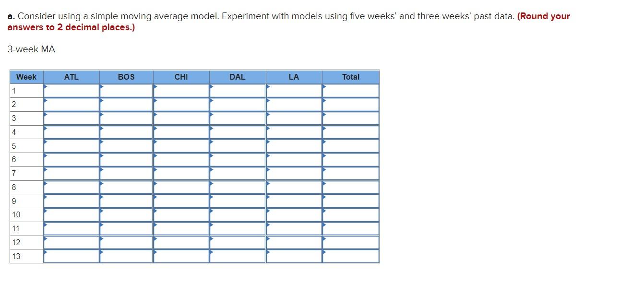Select the Total column header

[351, 77]
